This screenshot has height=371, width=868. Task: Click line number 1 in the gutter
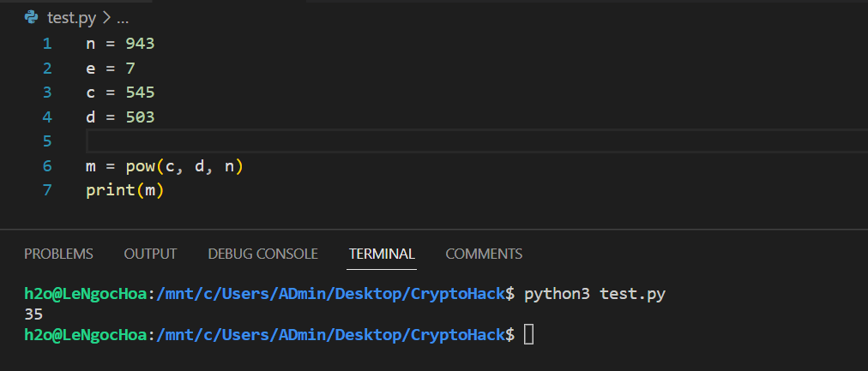[x=46, y=44]
